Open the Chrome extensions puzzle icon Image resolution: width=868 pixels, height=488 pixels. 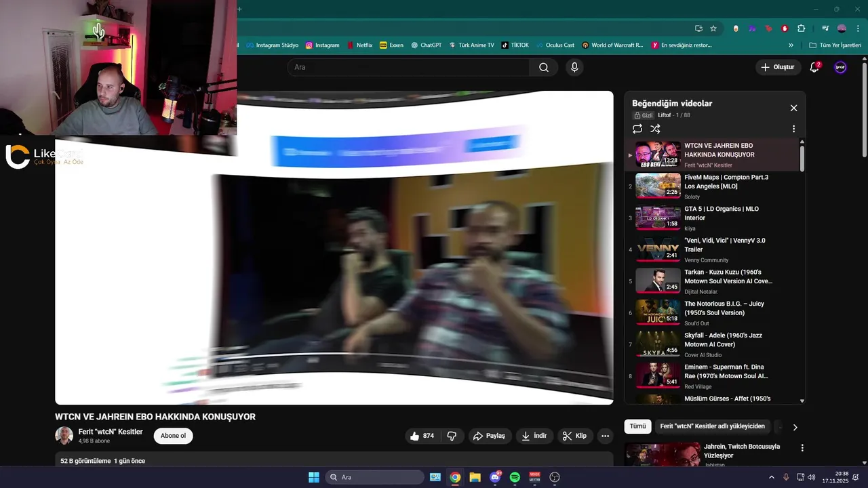click(802, 28)
